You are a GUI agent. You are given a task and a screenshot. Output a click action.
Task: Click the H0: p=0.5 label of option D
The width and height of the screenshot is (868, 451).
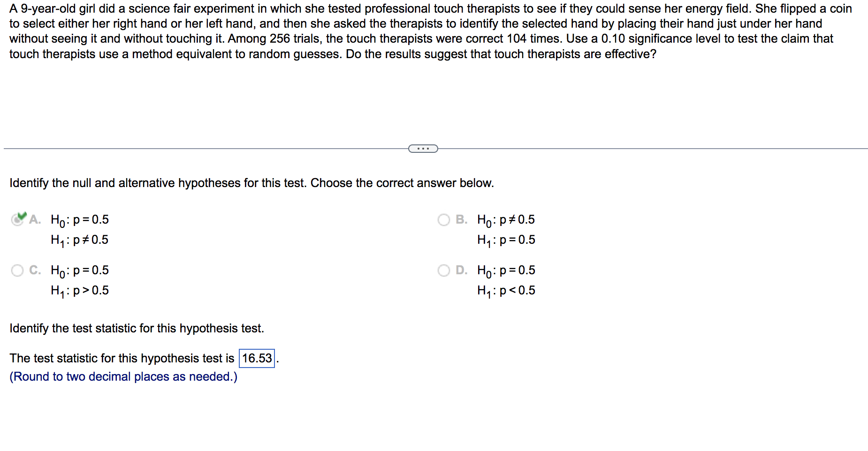point(506,271)
